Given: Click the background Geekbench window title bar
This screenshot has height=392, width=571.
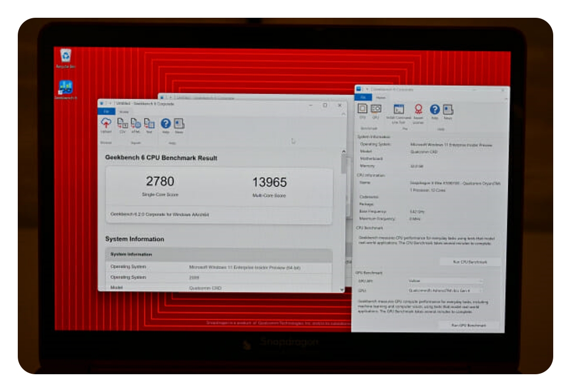Looking at the screenshot, I should pyautogui.click(x=255, y=97).
